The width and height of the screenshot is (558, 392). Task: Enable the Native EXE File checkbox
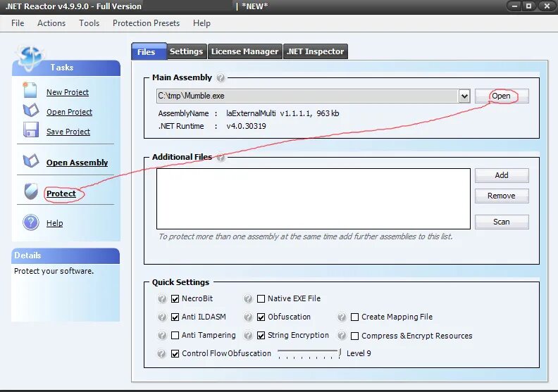(x=261, y=299)
